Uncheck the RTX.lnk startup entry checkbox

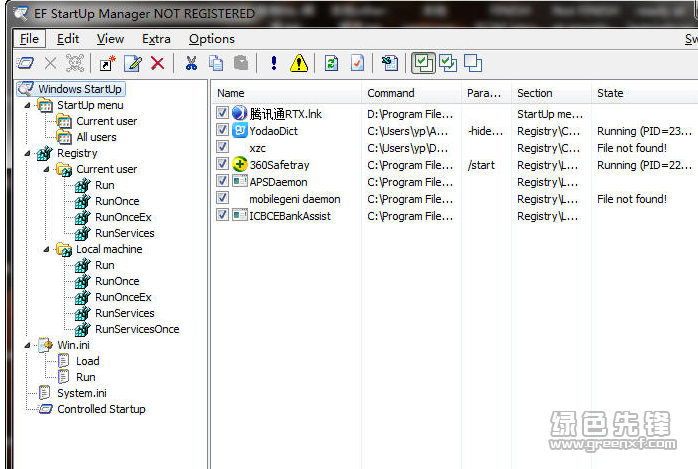[222, 113]
